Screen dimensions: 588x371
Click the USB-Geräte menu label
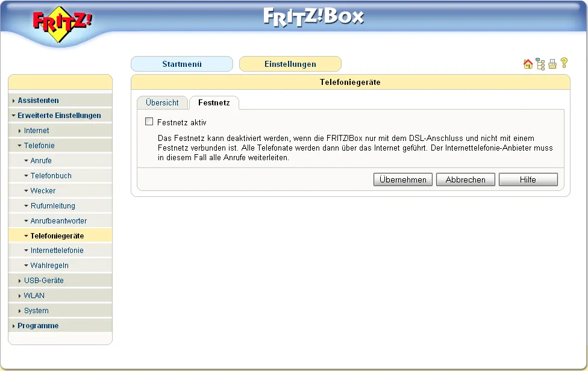point(44,280)
